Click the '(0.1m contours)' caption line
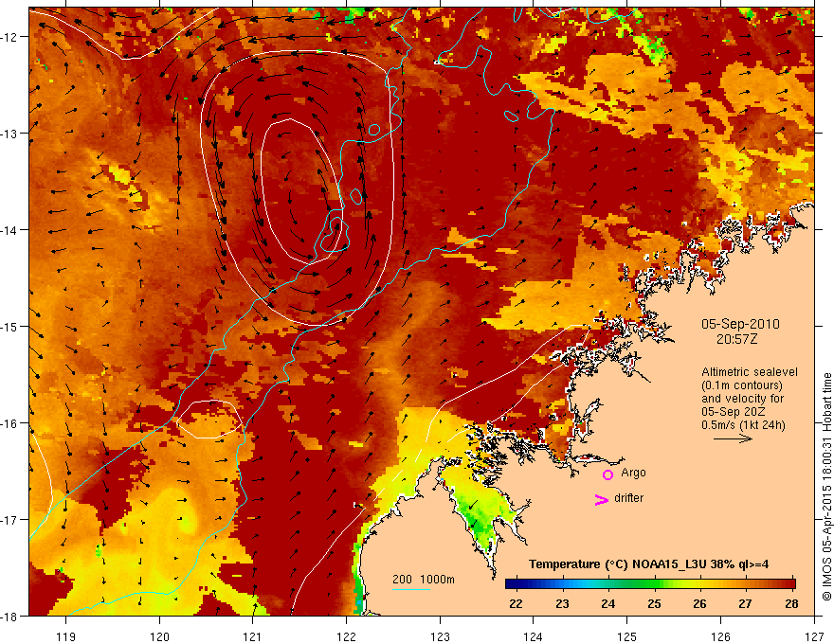This screenshot has height=644, width=834. (x=742, y=385)
